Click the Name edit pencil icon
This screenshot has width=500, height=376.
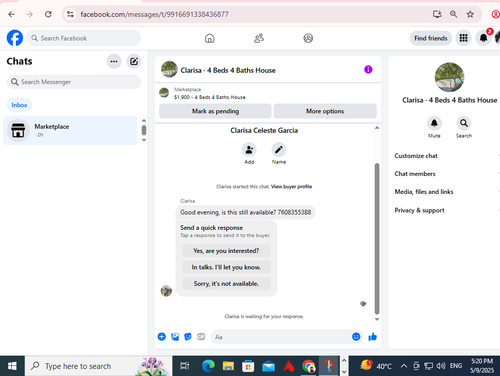click(x=279, y=150)
